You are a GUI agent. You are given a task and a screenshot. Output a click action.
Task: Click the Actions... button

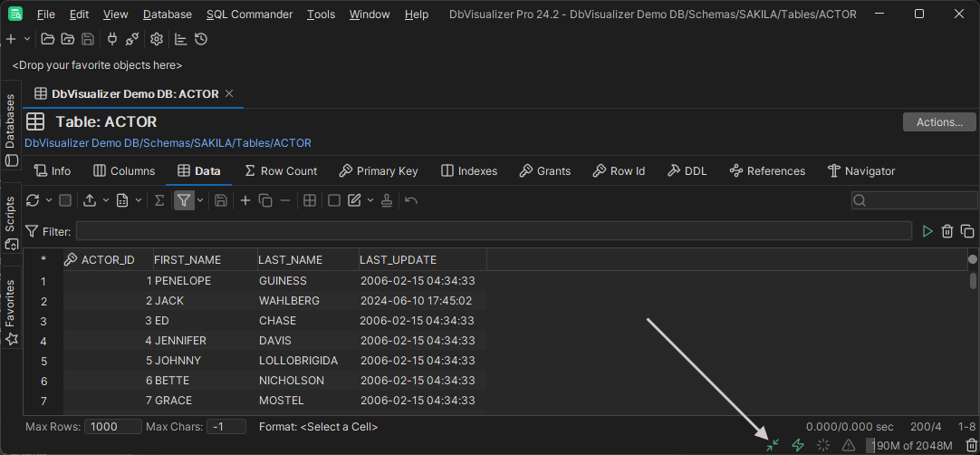point(938,122)
